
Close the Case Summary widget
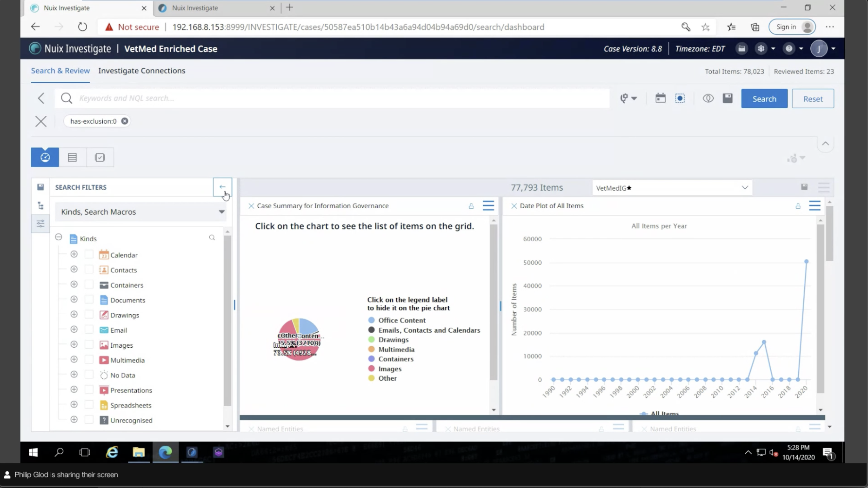tap(251, 206)
